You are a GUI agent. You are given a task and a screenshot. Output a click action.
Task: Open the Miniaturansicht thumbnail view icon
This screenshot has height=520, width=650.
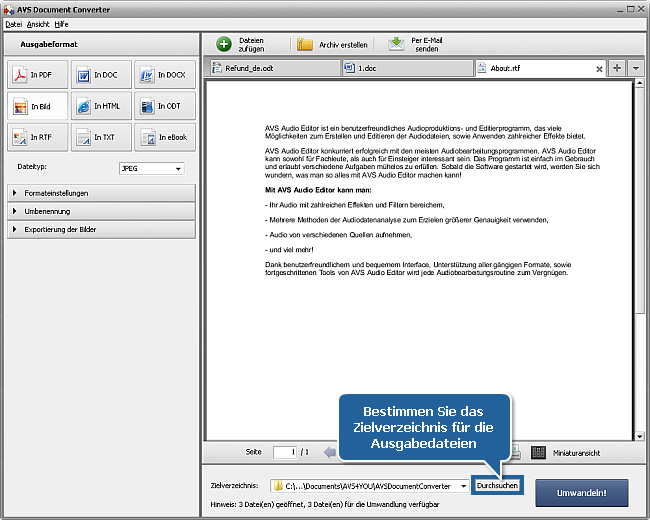click(538, 452)
